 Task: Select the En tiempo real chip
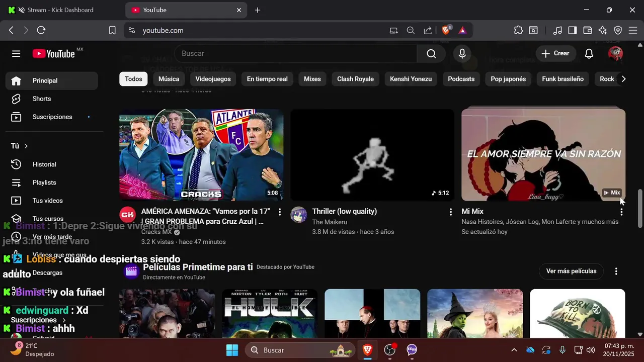pos(267,79)
